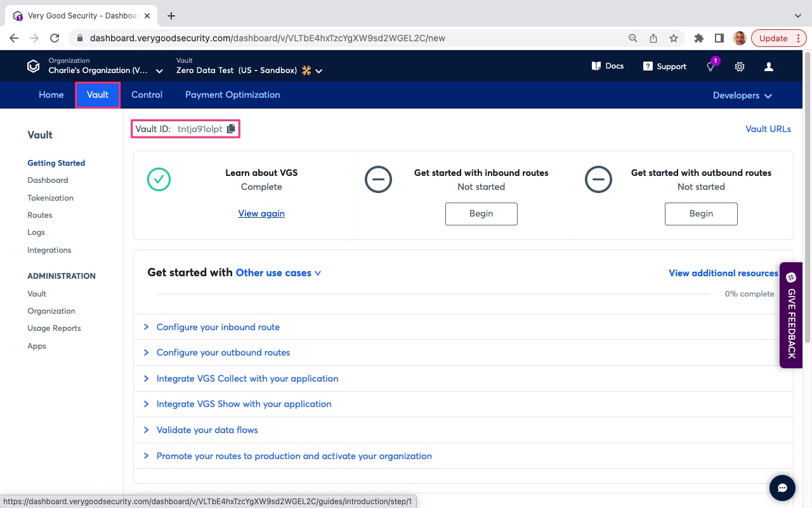Open the tab search chevron
Image resolution: width=812 pixels, height=508 pixels.
(798, 15)
